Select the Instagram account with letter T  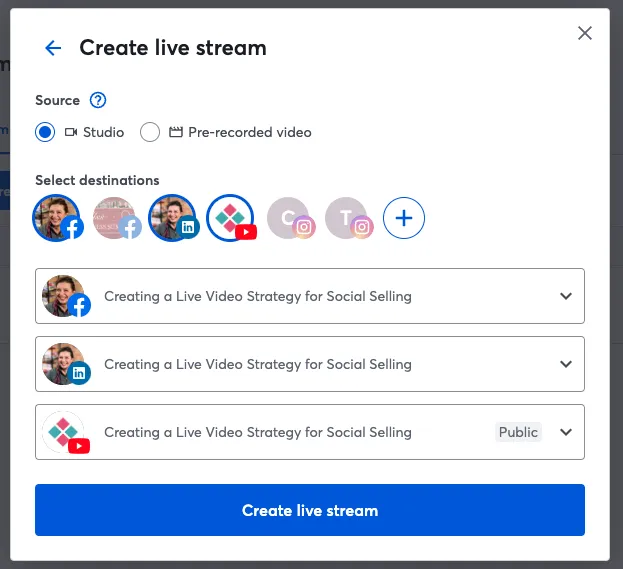[347, 217]
